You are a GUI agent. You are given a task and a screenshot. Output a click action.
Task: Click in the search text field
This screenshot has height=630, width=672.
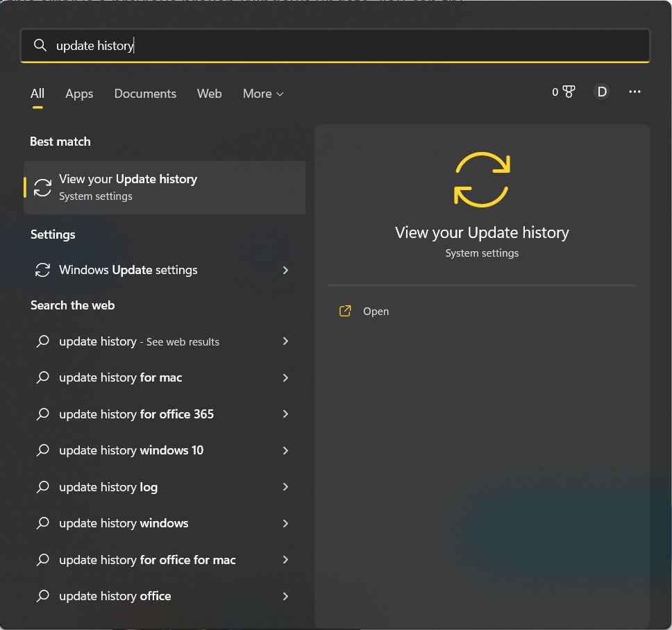(347, 46)
